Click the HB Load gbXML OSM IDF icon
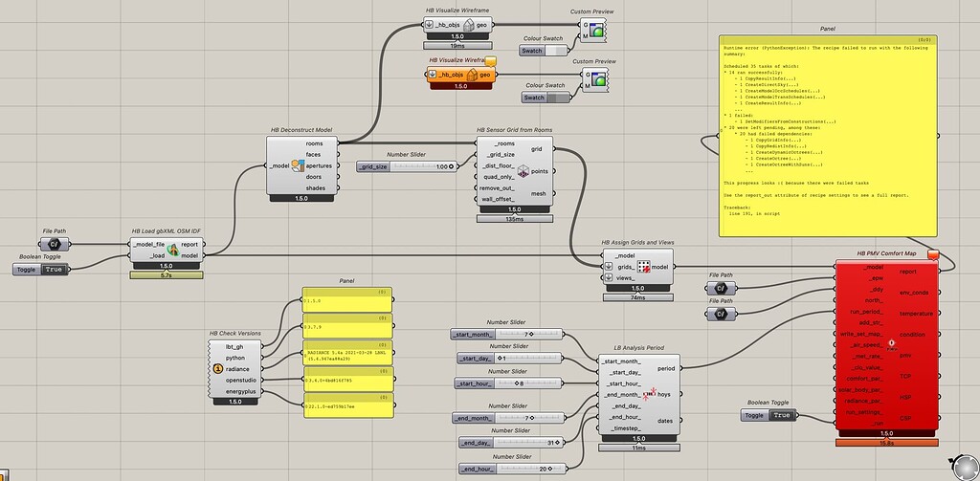Screen dimensions: 980x481 (x=174, y=250)
